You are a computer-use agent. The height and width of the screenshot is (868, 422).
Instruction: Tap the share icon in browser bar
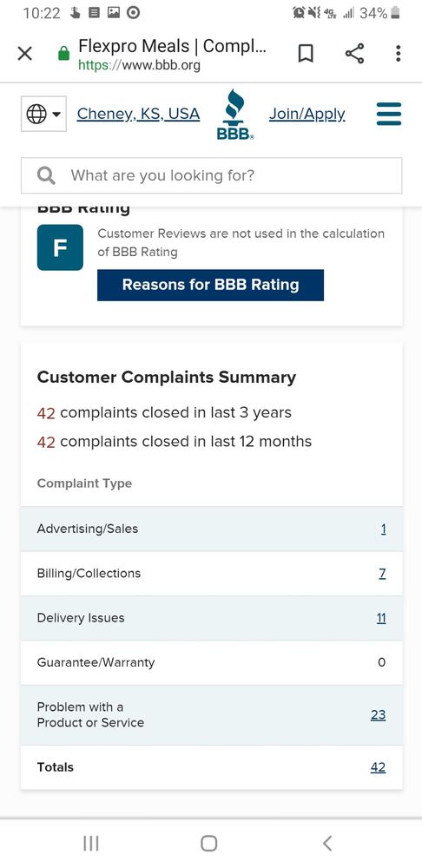(354, 54)
